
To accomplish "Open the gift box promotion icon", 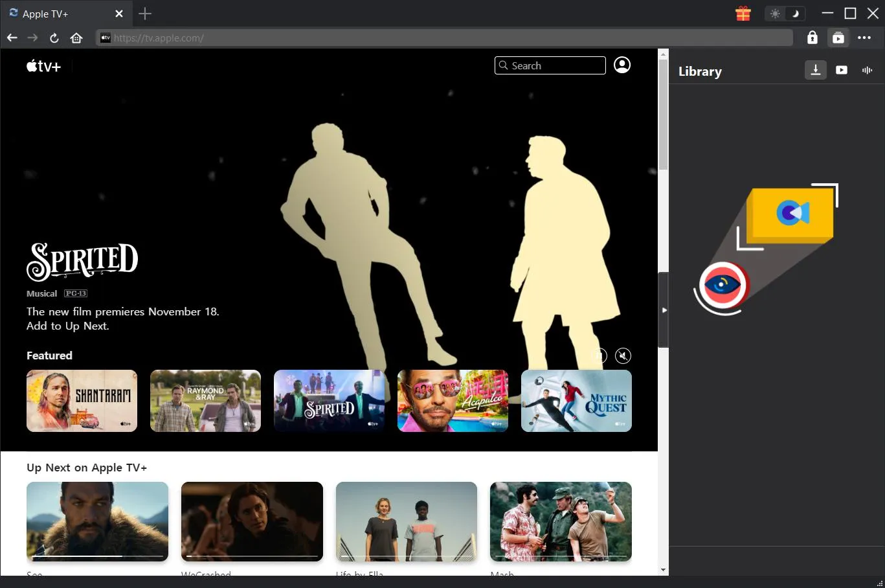I will (x=743, y=14).
